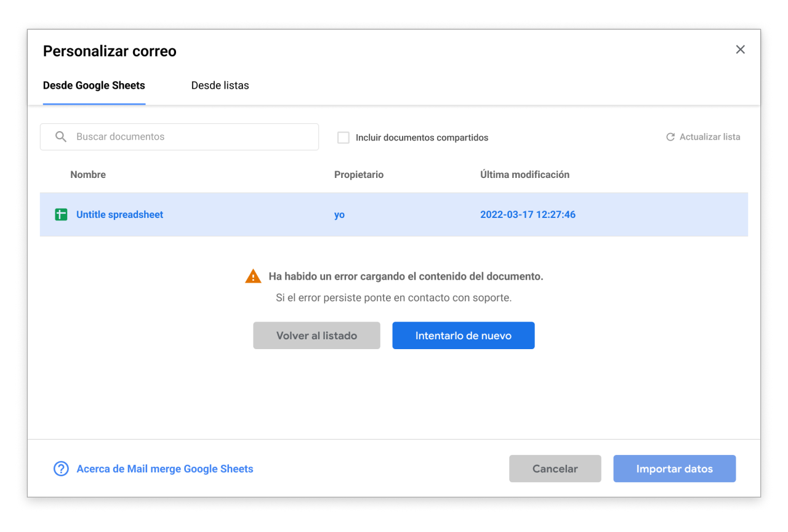The height and width of the screenshot is (532, 788).
Task: Click Intentarlo de nuevo to retry loading
Action: [463, 336]
